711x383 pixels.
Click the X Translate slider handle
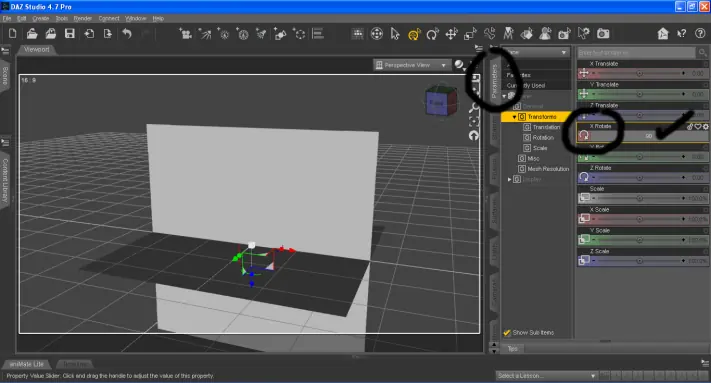pyautogui.click(x=639, y=73)
